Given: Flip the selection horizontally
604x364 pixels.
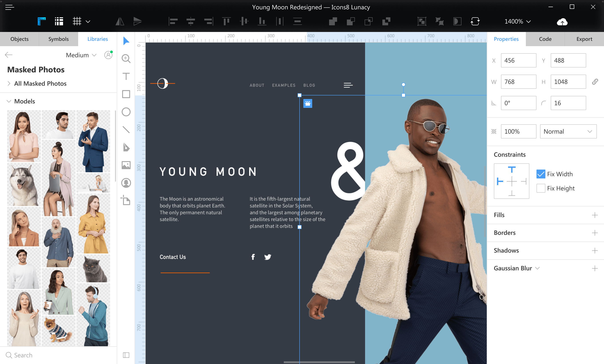Looking at the screenshot, I should click(x=120, y=21).
